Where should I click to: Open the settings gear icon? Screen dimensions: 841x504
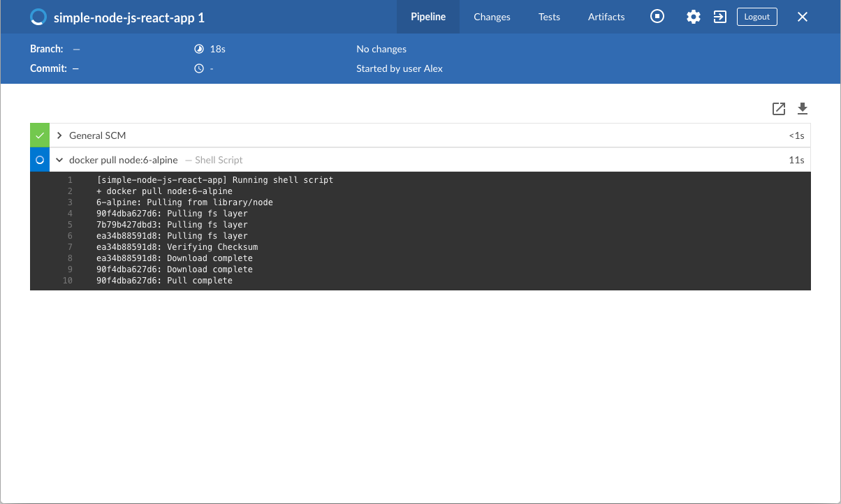[x=693, y=17]
